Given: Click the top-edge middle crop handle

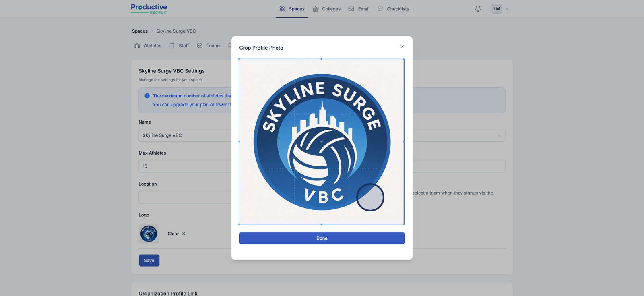Looking at the screenshot, I should 321,59.
